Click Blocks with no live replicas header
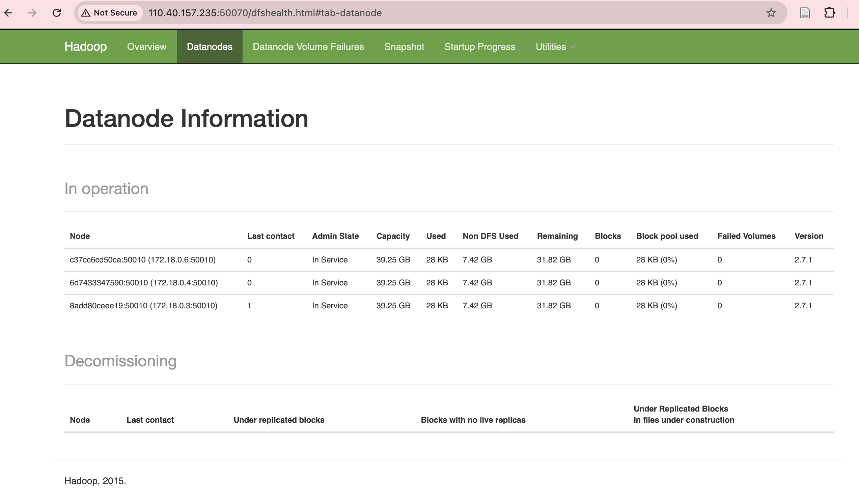 coord(473,420)
